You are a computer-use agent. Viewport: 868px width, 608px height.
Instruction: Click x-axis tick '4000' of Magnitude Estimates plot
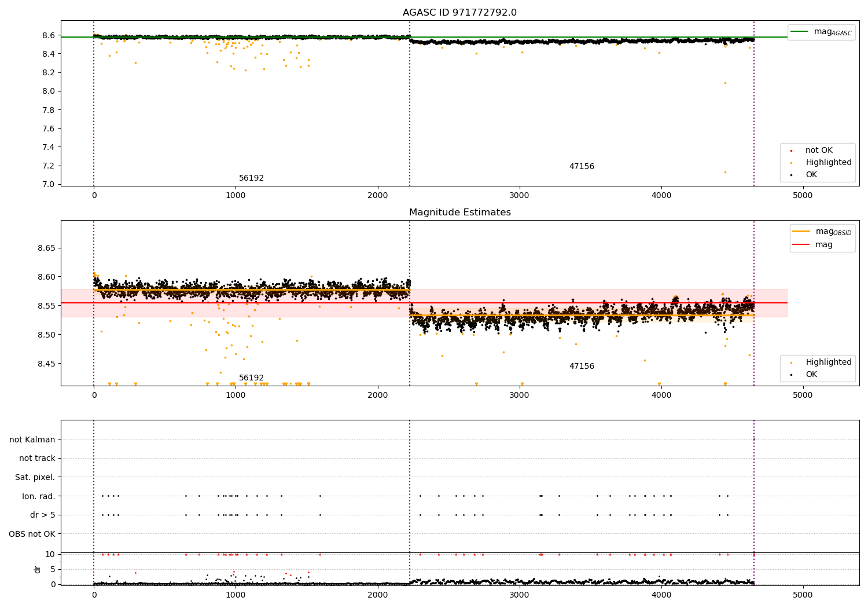tap(661, 395)
